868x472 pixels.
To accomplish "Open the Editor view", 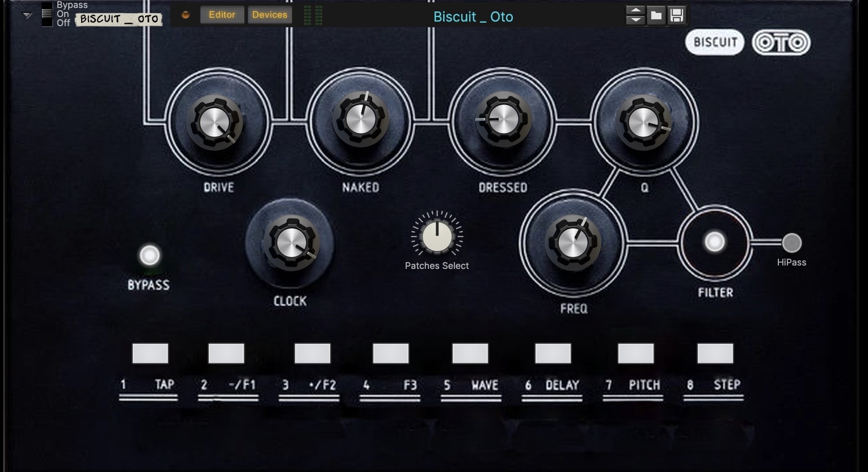I will coord(222,15).
